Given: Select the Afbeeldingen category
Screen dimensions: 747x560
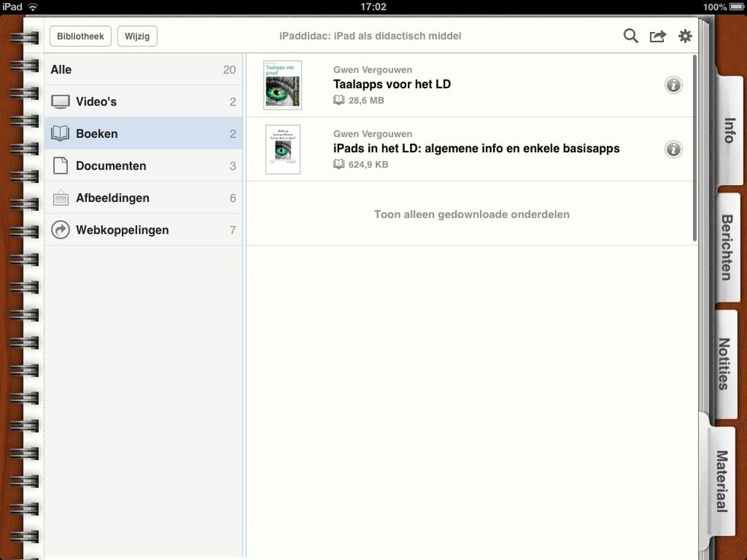Looking at the screenshot, I should click(x=143, y=197).
